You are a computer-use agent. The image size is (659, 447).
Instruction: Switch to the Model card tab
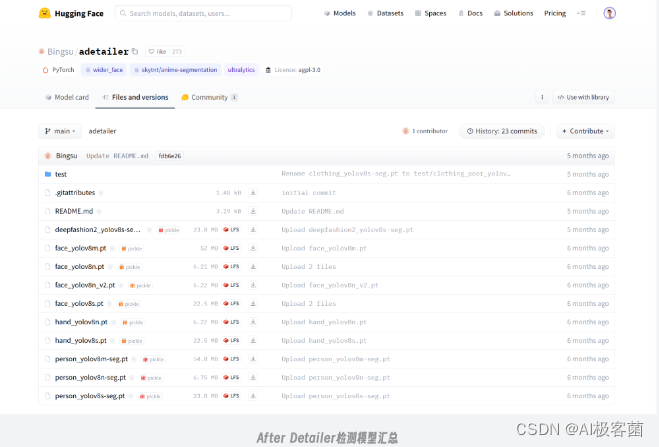click(x=67, y=97)
